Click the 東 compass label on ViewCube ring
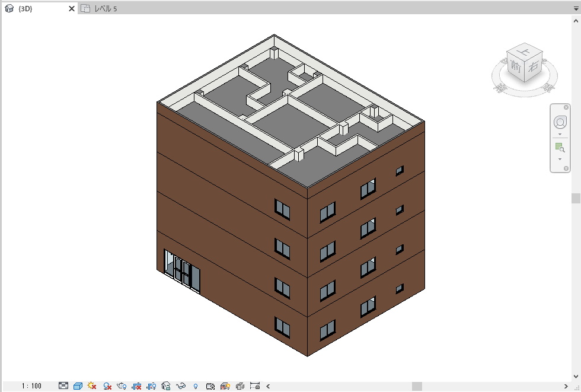The image size is (581, 392). click(548, 88)
